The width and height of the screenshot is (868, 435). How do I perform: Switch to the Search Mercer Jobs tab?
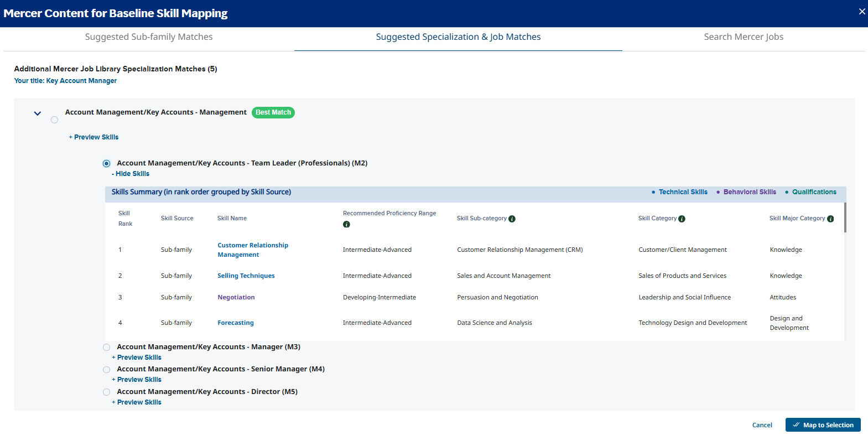744,37
